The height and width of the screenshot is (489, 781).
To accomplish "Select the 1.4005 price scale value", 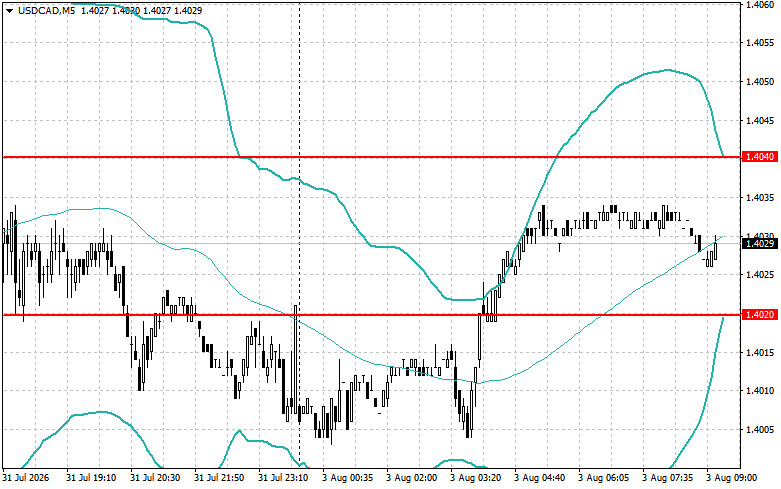I will coord(760,430).
